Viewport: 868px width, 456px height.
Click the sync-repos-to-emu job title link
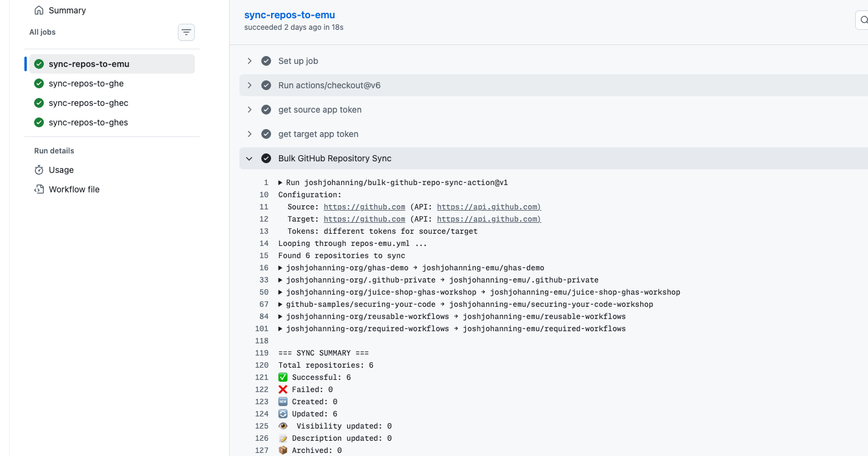pyautogui.click(x=289, y=15)
